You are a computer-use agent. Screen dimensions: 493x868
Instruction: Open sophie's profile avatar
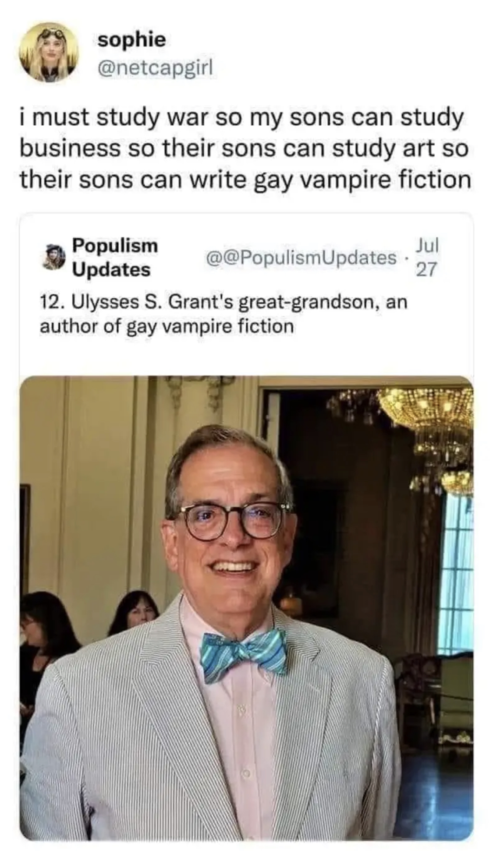(x=48, y=53)
